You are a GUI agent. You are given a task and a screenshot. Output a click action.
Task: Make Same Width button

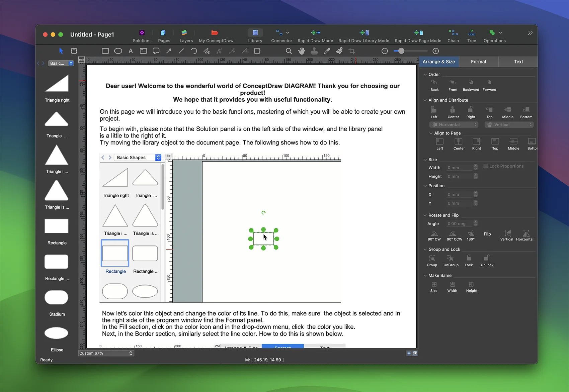pyautogui.click(x=452, y=287)
